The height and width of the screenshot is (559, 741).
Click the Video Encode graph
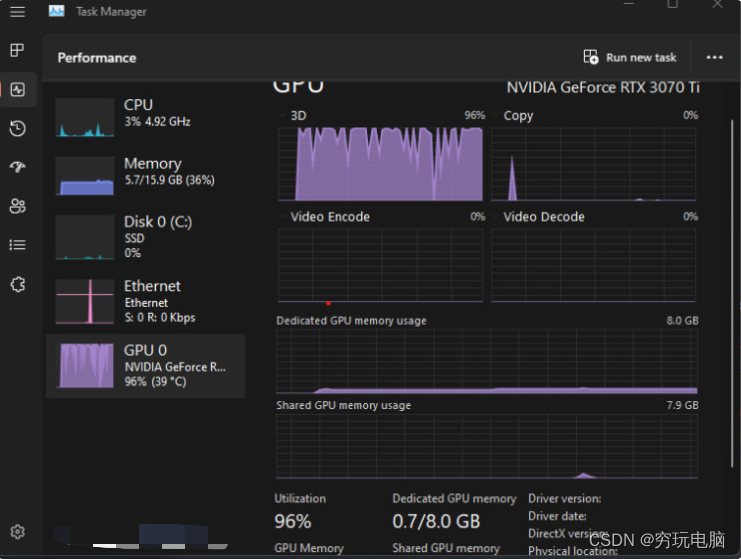pos(380,266)
